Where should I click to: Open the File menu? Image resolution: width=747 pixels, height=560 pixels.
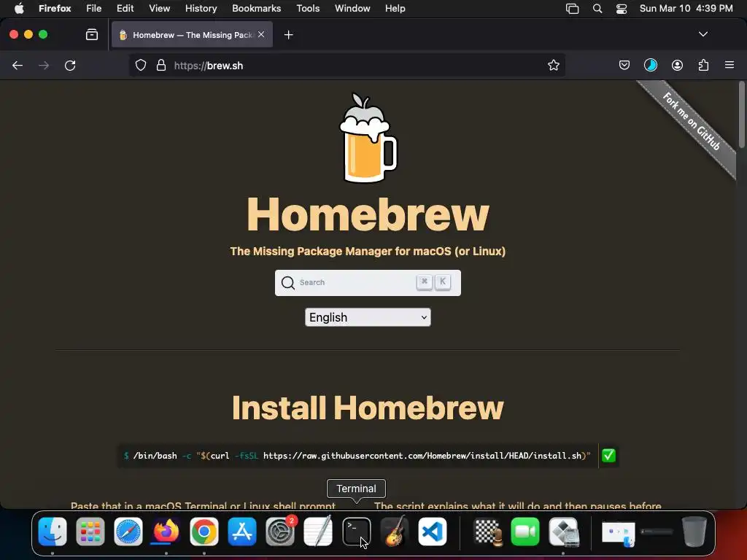pos(94,9)
